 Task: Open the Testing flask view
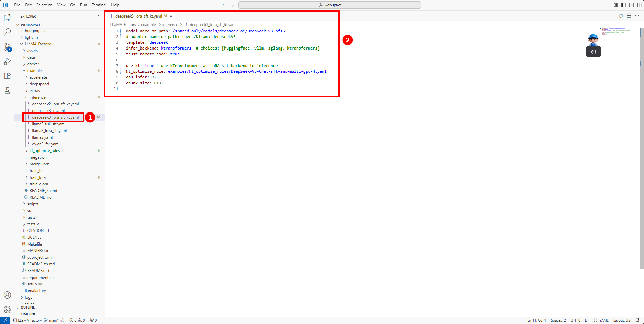[7, 90]
